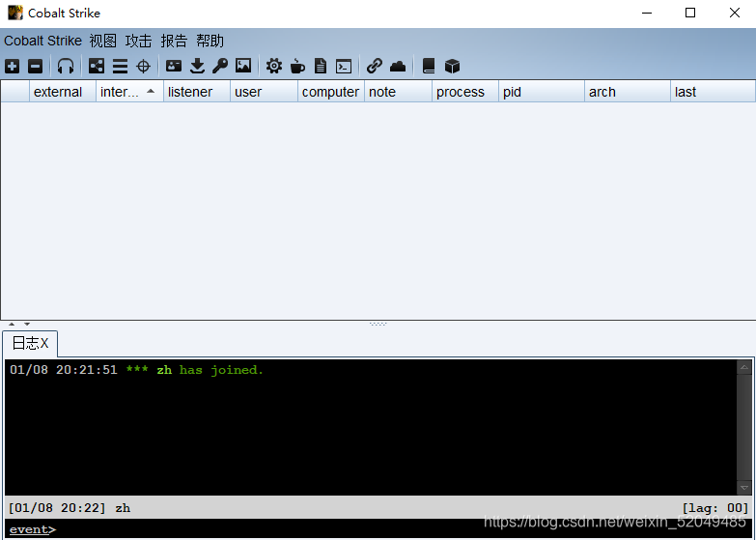Switch to session table view icon
This screenshot has width=756, height=540.
point(120,66)
